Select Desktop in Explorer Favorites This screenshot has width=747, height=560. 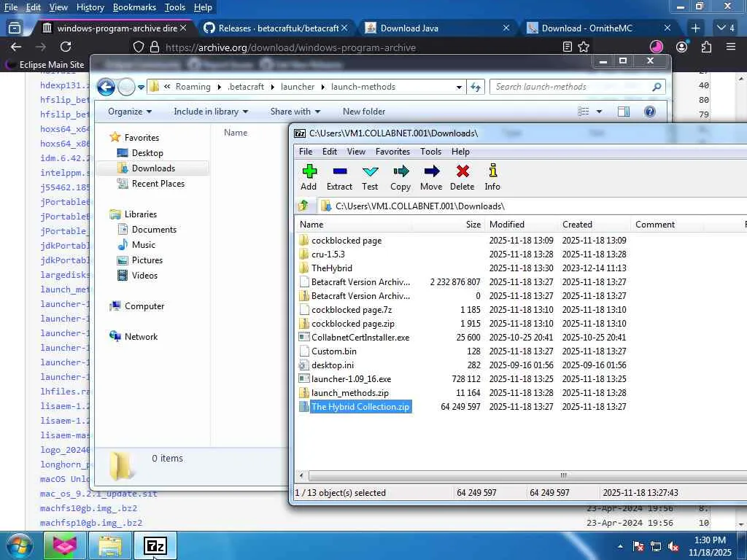pyautogui.click(x=147, y=153)
